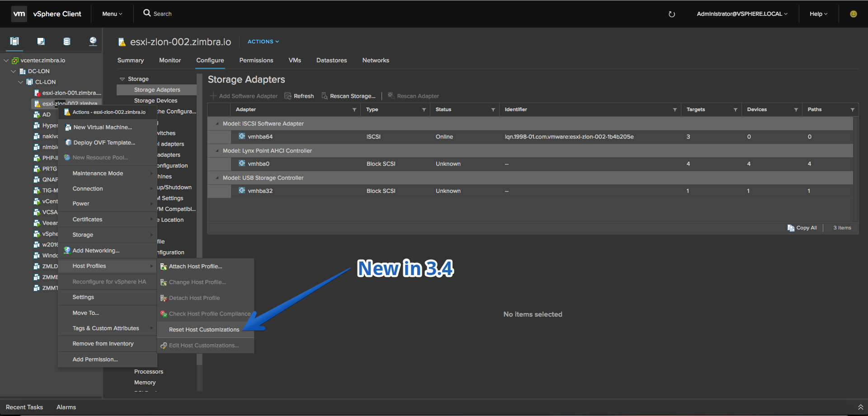Collapse the Storage section in Configure

(122, 79)
